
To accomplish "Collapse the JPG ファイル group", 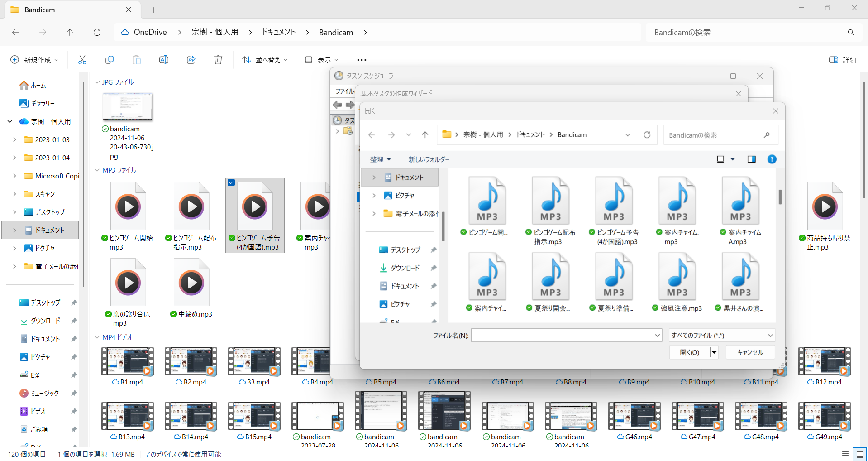I will (x=97, y=82).
